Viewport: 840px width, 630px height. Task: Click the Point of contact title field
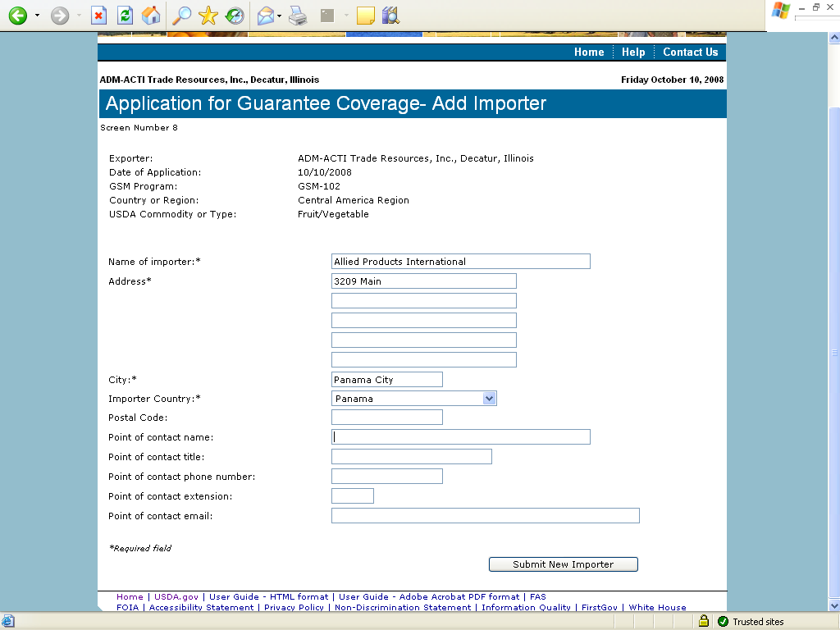412,456
